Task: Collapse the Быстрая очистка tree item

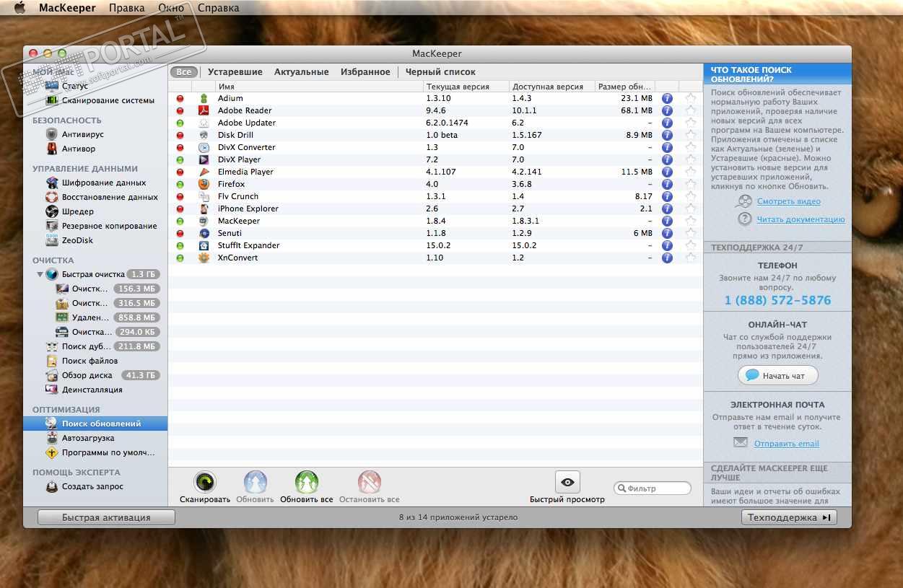Action: (x=40, y=275)
